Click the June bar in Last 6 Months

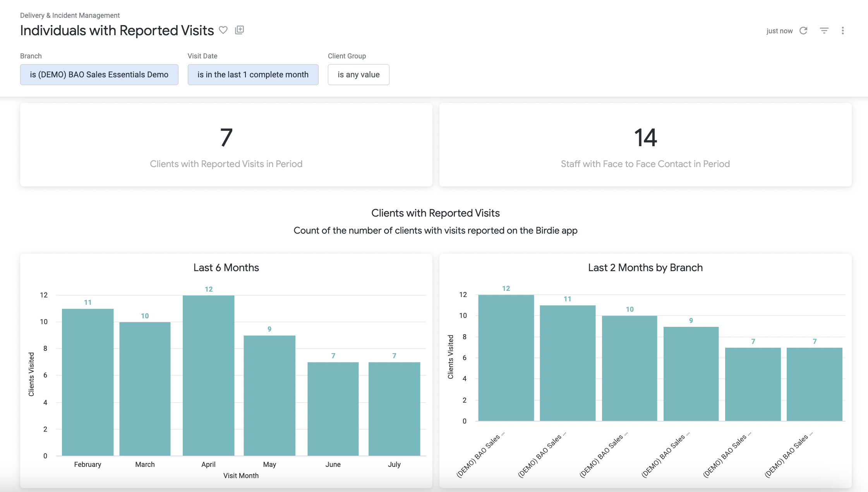coord(333,409)
